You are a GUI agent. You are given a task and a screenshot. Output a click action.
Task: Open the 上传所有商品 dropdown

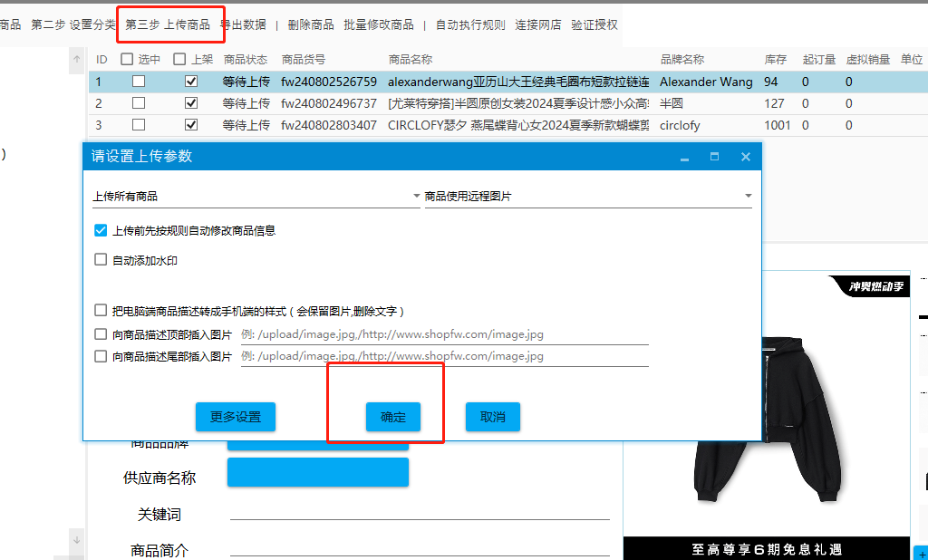pyautogui.click(x=256, y=196)
